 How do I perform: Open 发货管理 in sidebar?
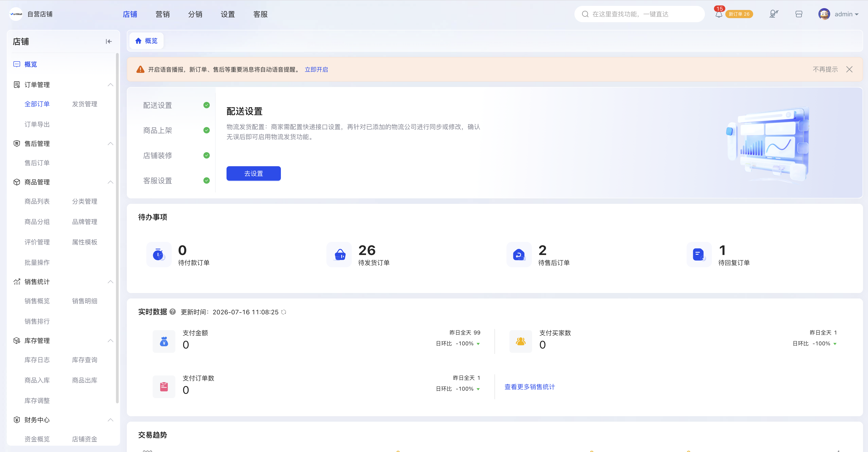pos(84,104)
